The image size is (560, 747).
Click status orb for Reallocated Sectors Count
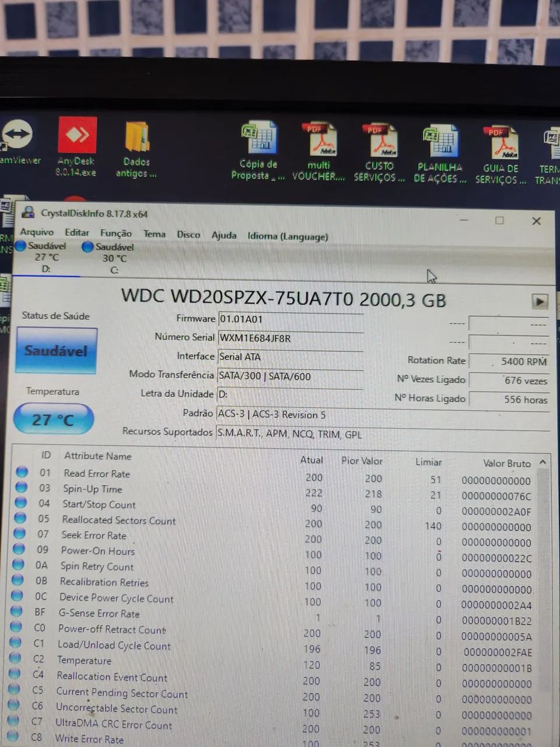pyautogui.click(x=20, y=518)
